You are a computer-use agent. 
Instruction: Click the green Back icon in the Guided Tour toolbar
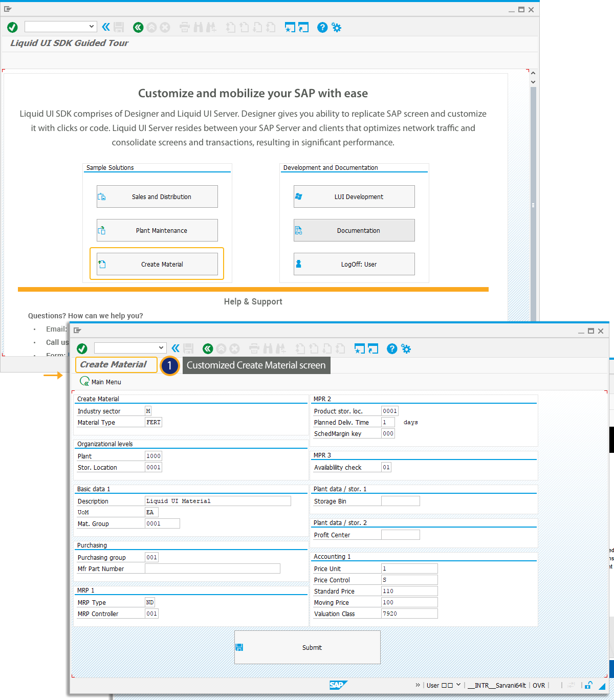(x=138, y=27)
